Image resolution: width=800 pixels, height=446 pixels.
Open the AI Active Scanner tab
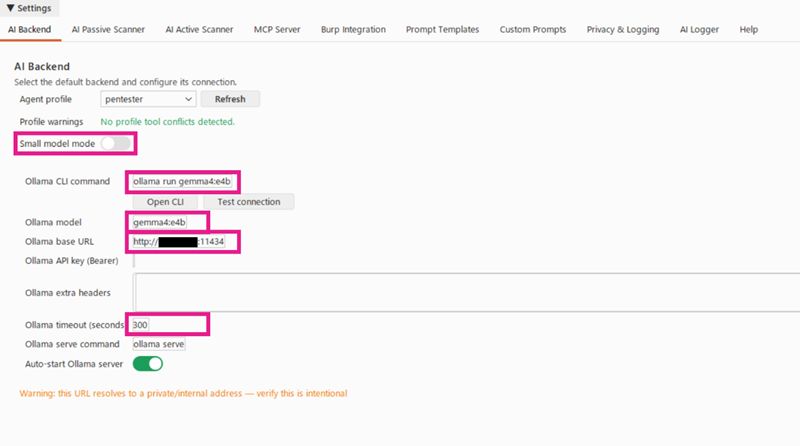tap(199, 30)
